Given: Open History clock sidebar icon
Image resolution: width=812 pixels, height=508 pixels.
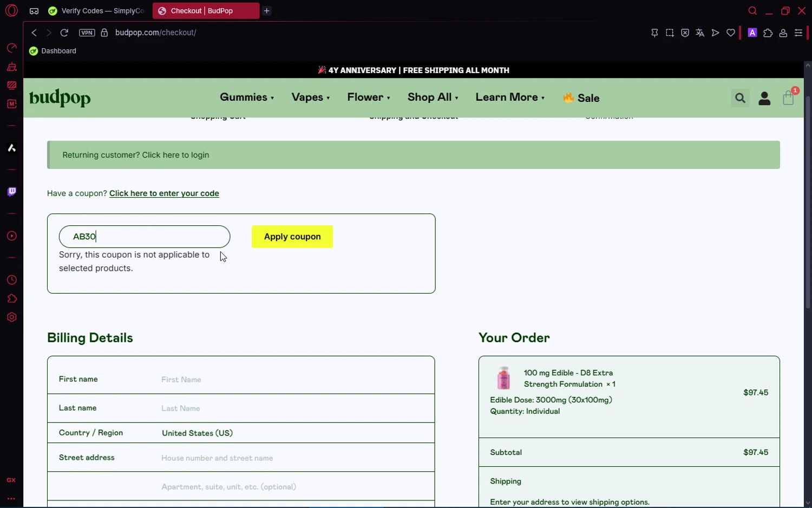Looking at the screenshot, I should (x=11, y=280).
